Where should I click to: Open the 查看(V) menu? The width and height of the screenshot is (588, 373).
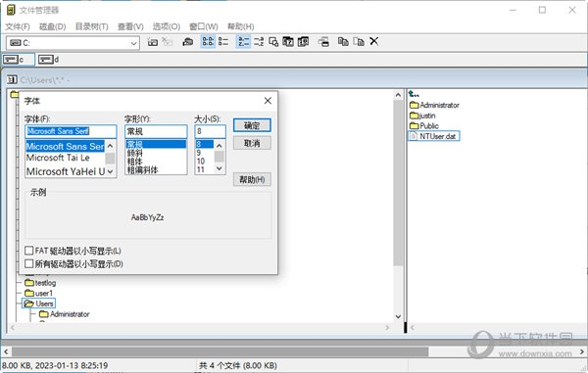click(130, 26)
